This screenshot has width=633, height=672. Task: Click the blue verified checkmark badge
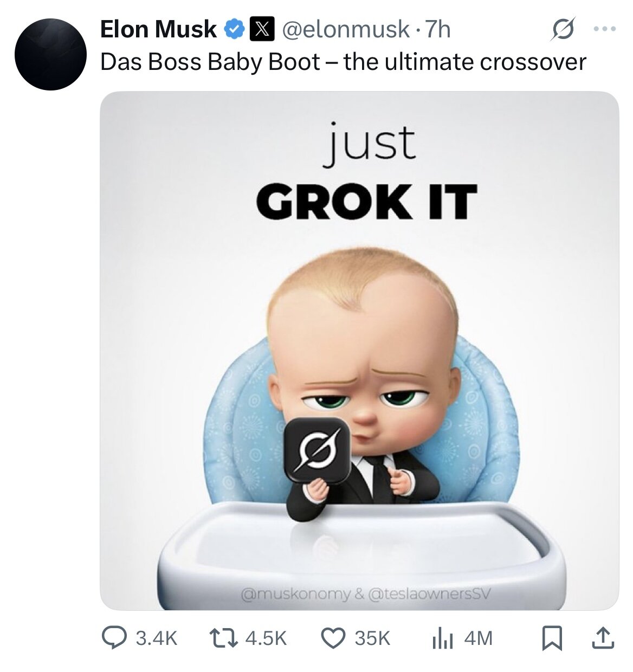tap(234, 29)
